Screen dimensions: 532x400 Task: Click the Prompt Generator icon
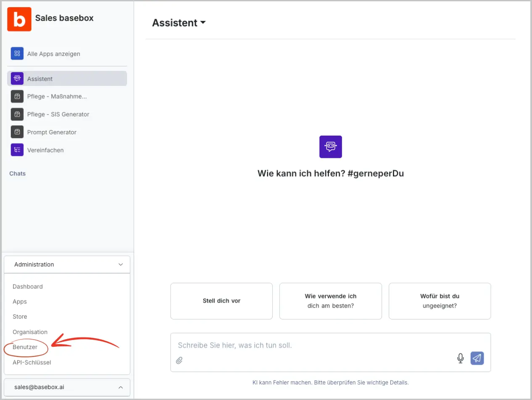17,132
